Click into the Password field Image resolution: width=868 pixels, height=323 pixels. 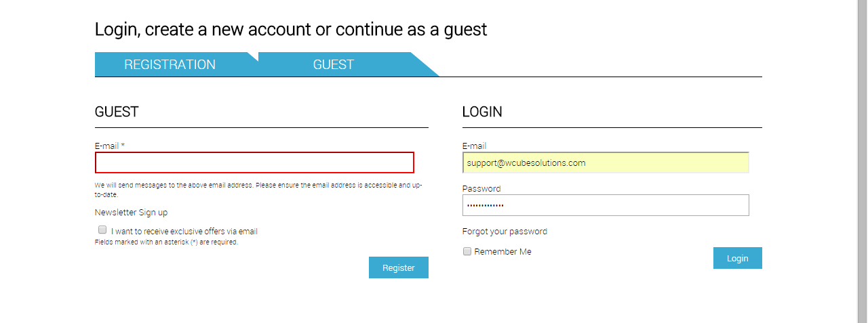point(606,205)
